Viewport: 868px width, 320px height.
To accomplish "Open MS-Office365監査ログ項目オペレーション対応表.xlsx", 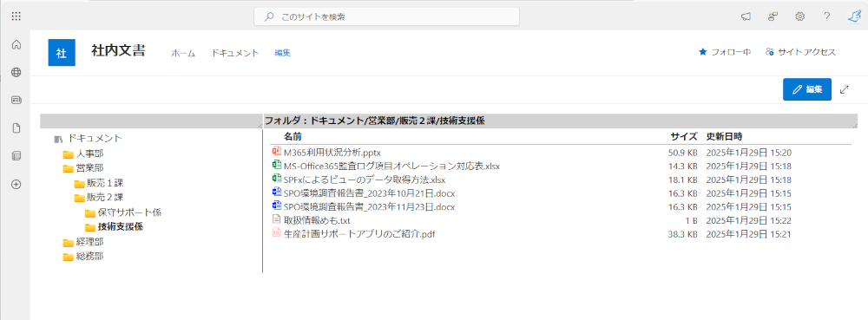I will pos(392,166).
